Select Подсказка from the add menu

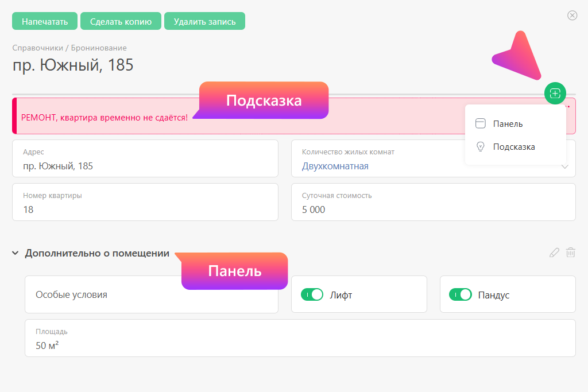514,147
